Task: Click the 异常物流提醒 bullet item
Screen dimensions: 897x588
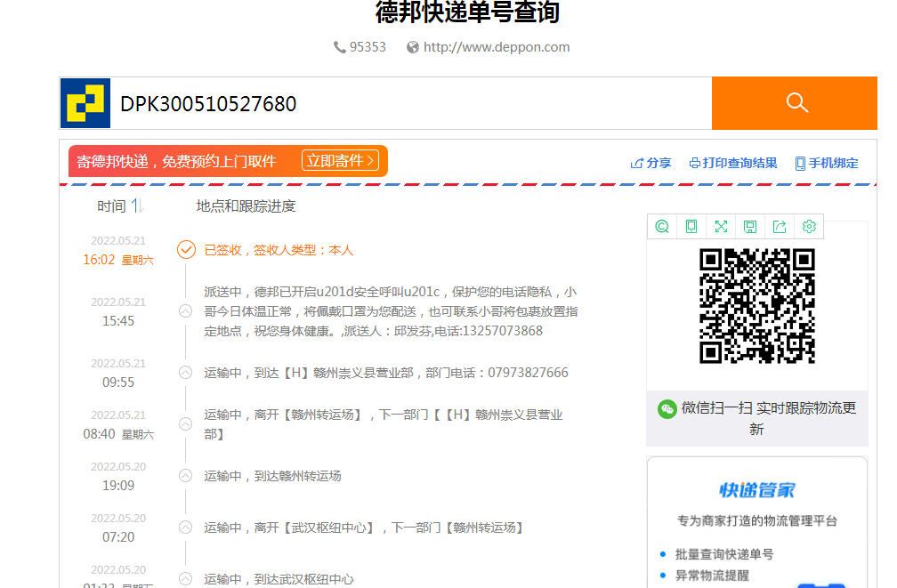Action: tap(712, 576)
